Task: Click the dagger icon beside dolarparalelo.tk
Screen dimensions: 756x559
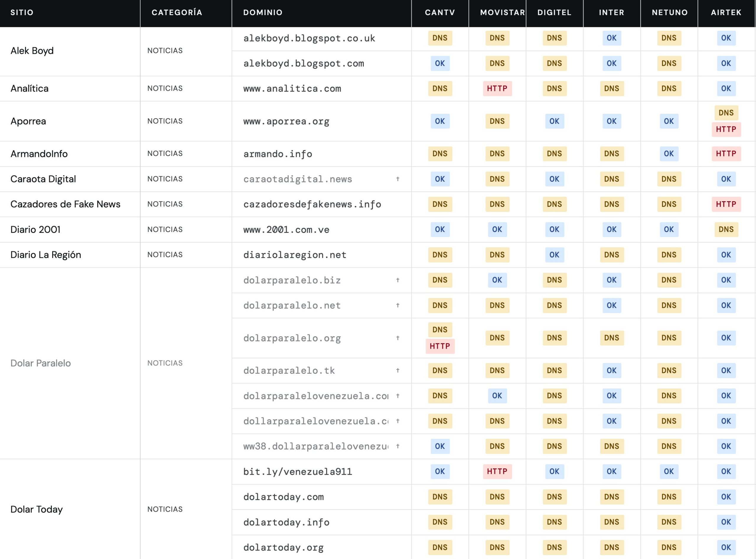Action: click(x=398, y=370)
